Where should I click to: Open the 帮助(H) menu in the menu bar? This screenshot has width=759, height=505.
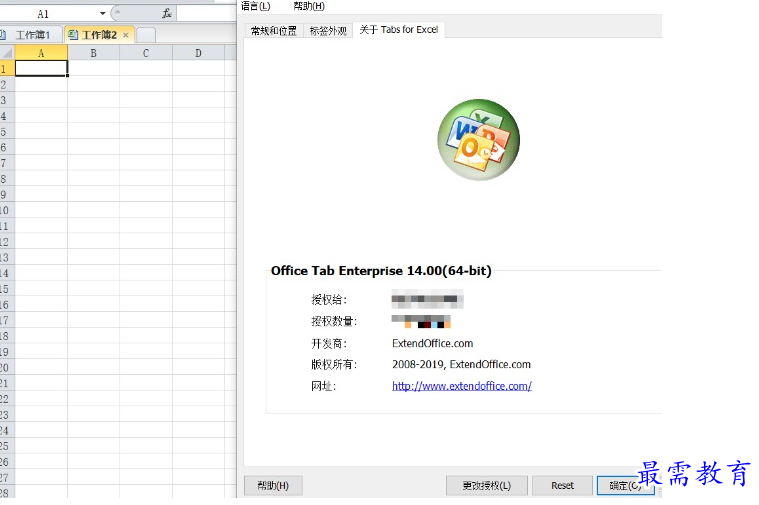(309, 6)
